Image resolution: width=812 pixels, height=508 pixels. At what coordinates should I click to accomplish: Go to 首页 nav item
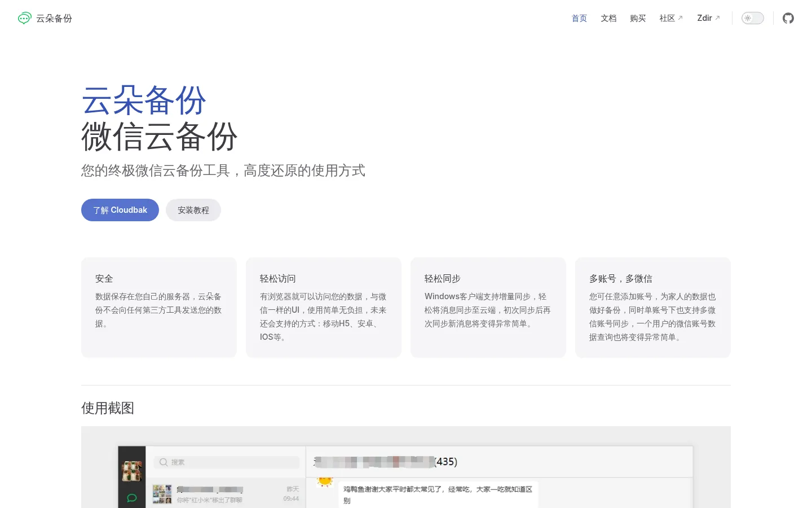pyautogui.click(x=579, y=18)
